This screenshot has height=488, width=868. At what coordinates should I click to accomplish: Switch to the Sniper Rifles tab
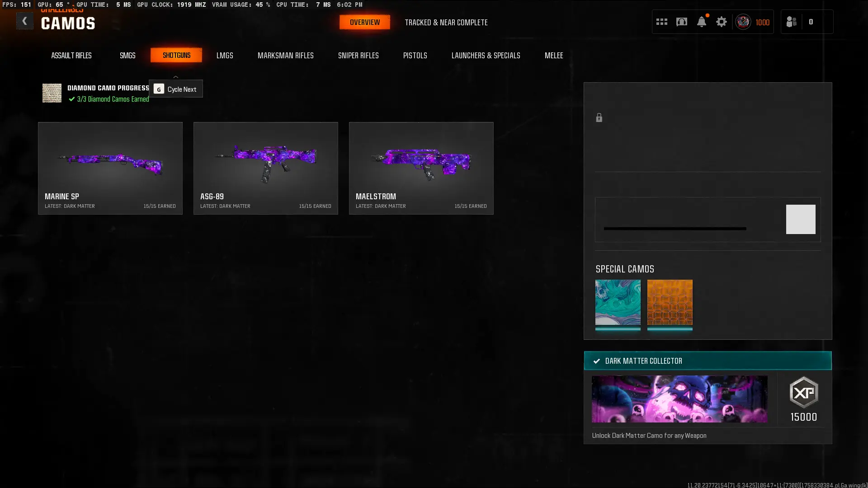click(358, 55)
